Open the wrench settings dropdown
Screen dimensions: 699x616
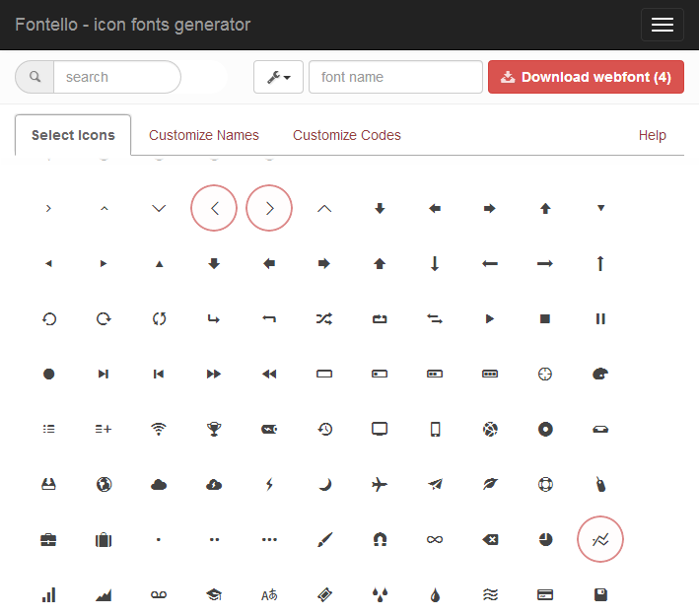[278, 77]
